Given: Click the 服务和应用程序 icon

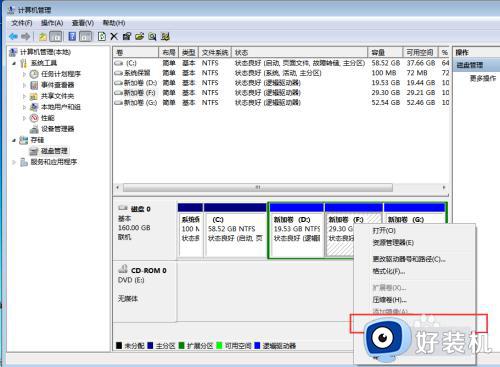Looking at the screenshot, I should (24, 162).
